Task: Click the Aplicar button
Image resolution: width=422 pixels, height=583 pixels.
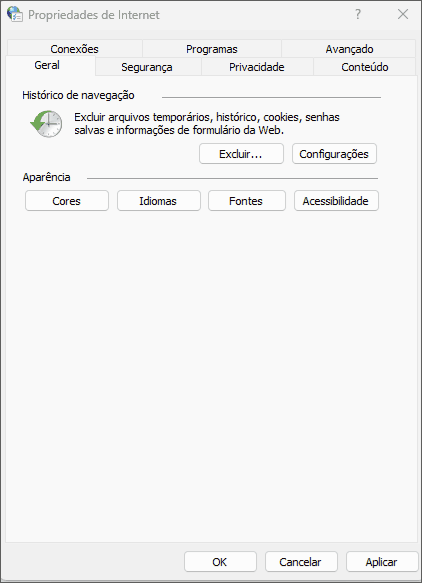Action: coord(382,561)
